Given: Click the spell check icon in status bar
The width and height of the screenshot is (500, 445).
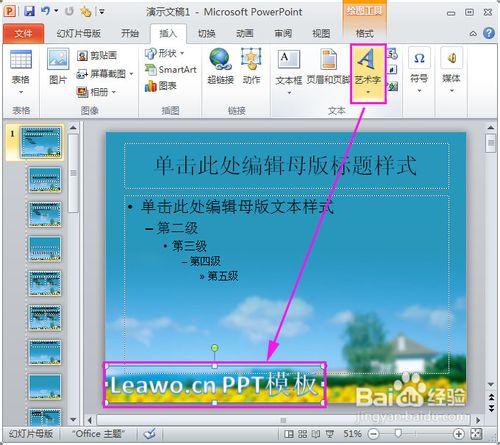Looking at the screenshot, I should [x=150, y=434].
